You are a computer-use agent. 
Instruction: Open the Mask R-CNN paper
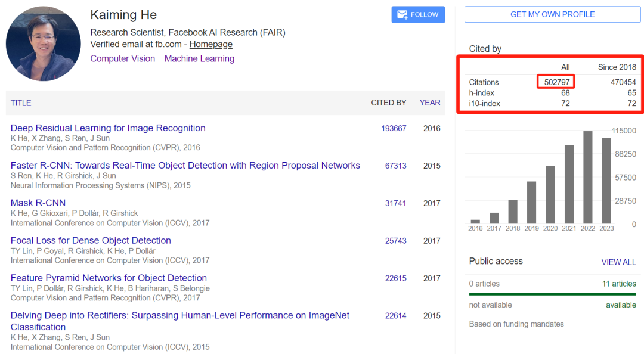click(x=38, y=203)
